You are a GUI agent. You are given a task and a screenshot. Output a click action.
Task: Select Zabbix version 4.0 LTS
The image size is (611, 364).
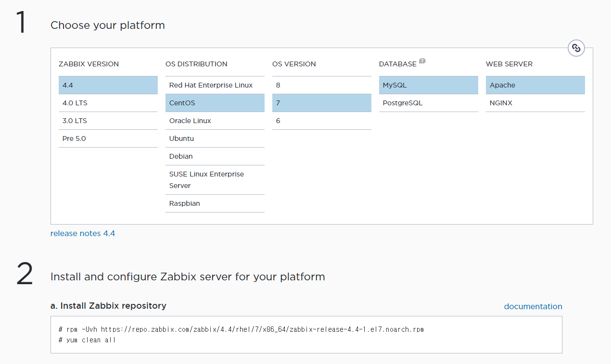pos(108,103)
